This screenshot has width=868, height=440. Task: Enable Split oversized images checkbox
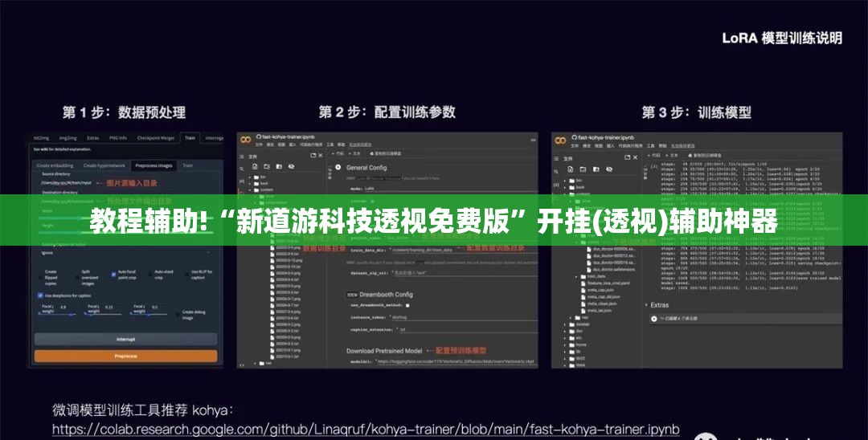pyautogui.click(x=79, y=277)
